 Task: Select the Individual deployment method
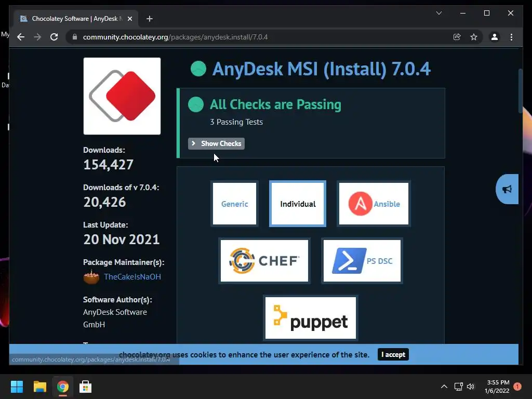click(298, 204)
